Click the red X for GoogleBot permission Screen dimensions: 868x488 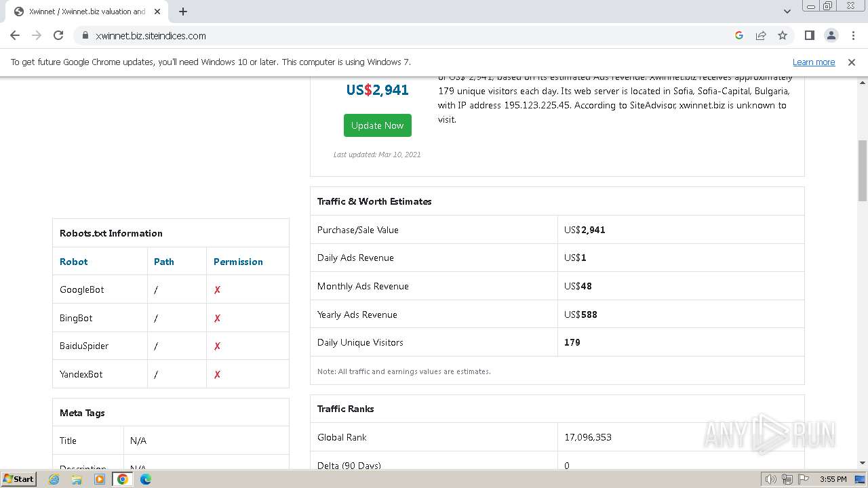click(217, 290)
